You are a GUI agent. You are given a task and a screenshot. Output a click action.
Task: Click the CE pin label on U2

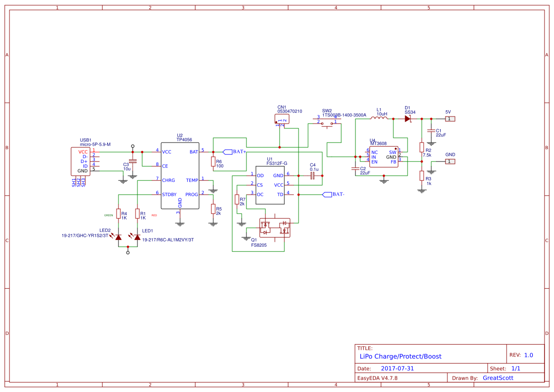coord(165,166)
